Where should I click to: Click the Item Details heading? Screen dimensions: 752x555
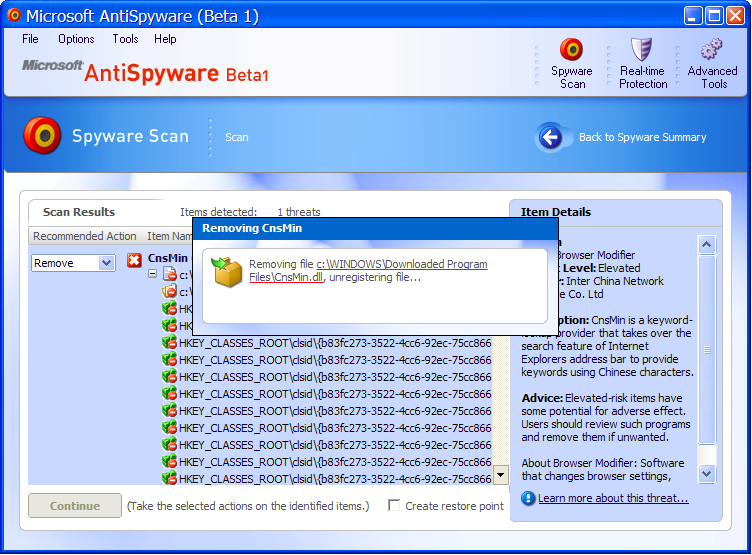(x=555, y=212)
